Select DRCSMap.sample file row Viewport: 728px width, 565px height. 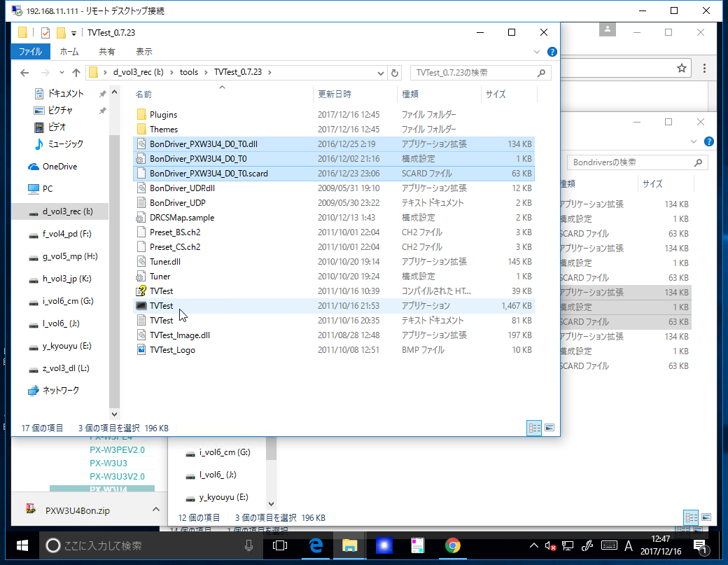pos(334,218)
